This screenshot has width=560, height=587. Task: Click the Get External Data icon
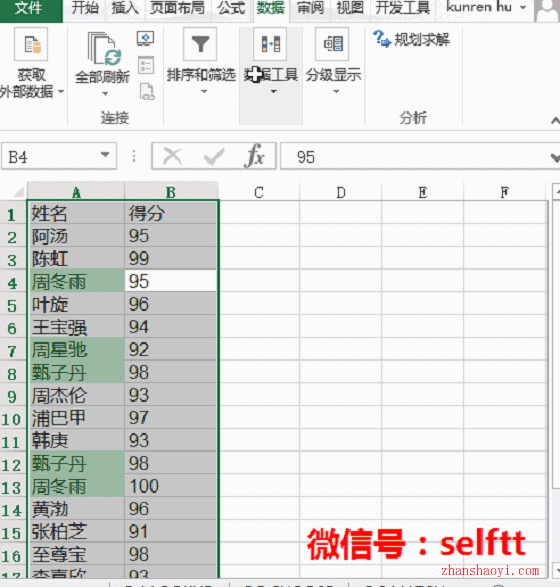[x=31, y=44]
